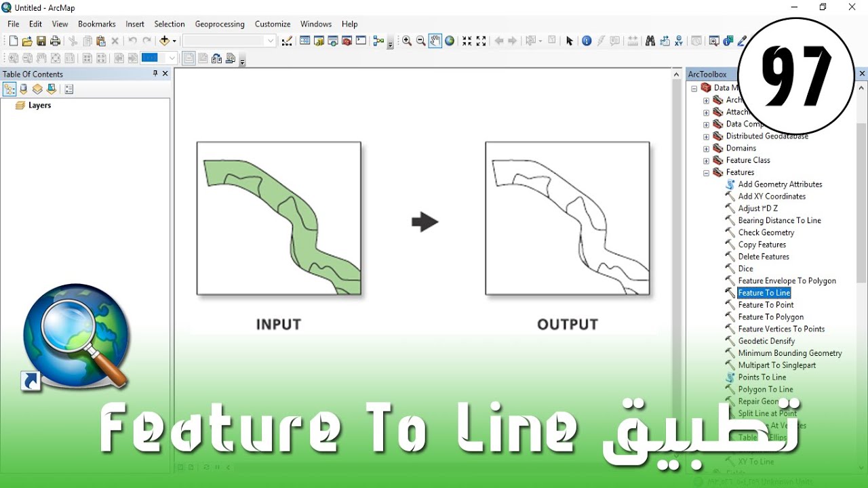Open a map document folder icon

click(x=27, y=41)
